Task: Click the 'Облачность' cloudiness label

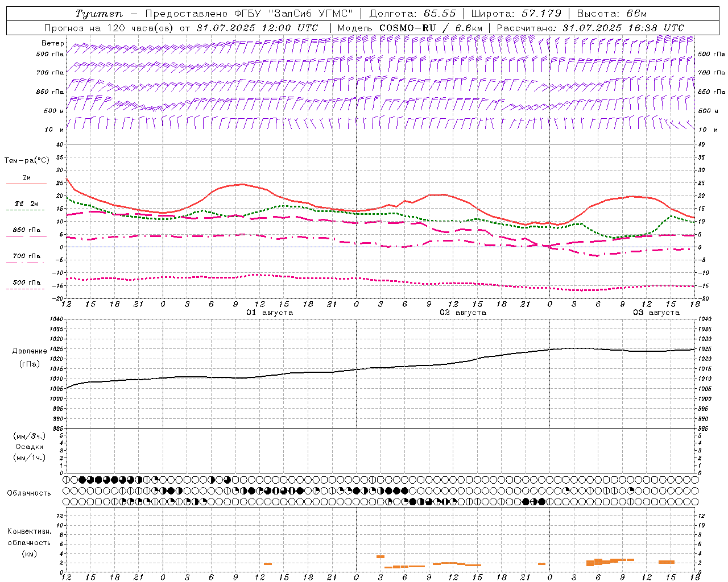Action: pos(29,493)
